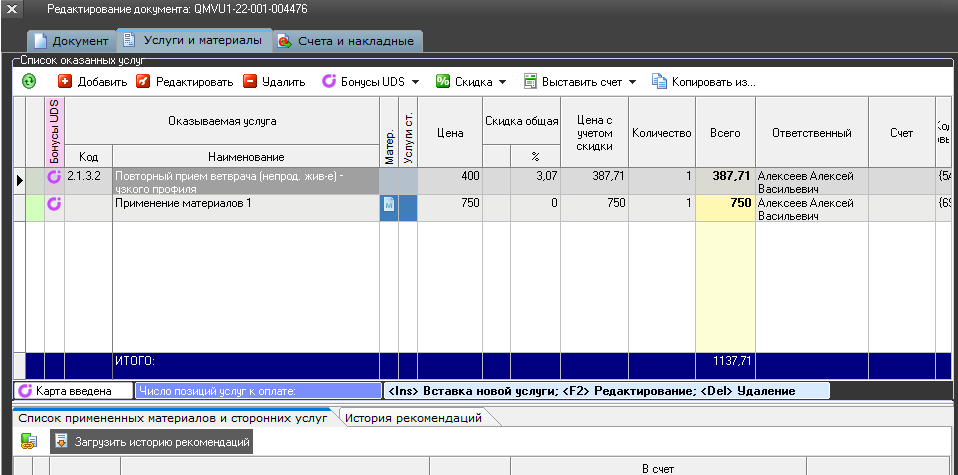Screen dimensions: 958x475
Task: Click the Ответственный column header
Action: (811, 133)
